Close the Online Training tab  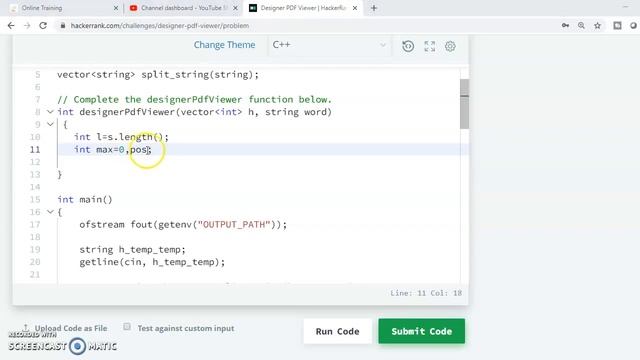116,8
